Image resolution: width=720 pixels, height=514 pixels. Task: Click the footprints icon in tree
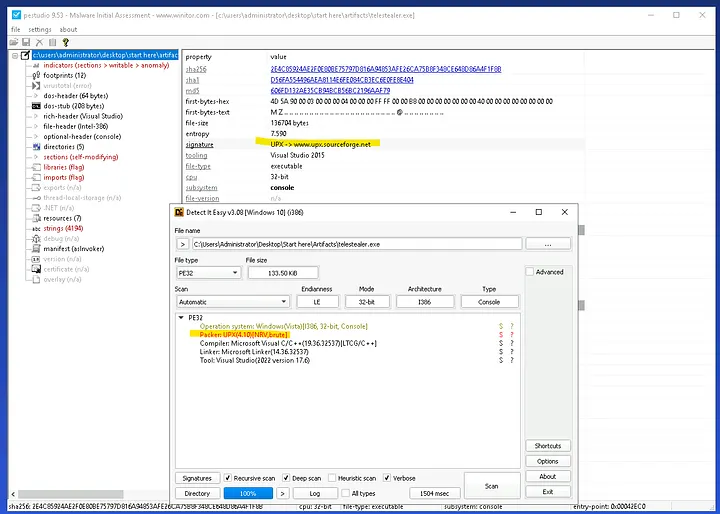pyautogui.click(x=36, y=75)
